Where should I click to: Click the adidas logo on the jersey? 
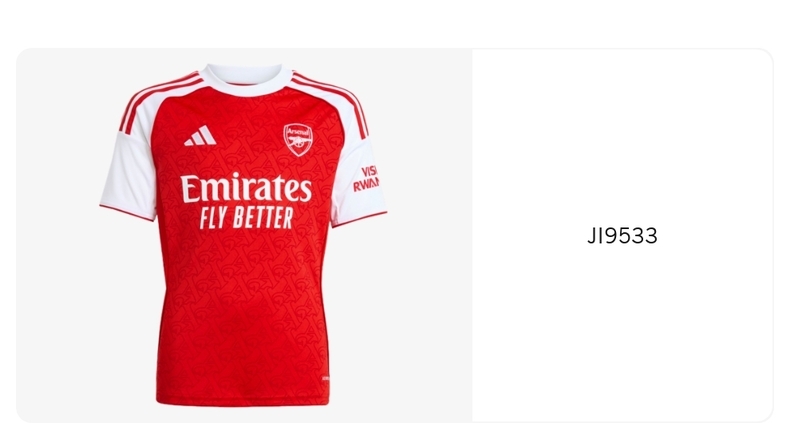pos(200,135)
